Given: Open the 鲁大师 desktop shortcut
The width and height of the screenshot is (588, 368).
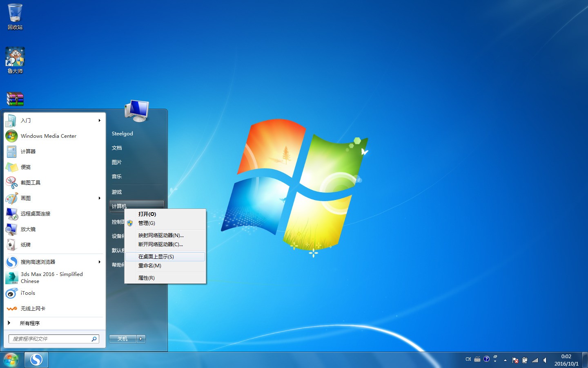Looking at the screenshot, I should 15,60.
